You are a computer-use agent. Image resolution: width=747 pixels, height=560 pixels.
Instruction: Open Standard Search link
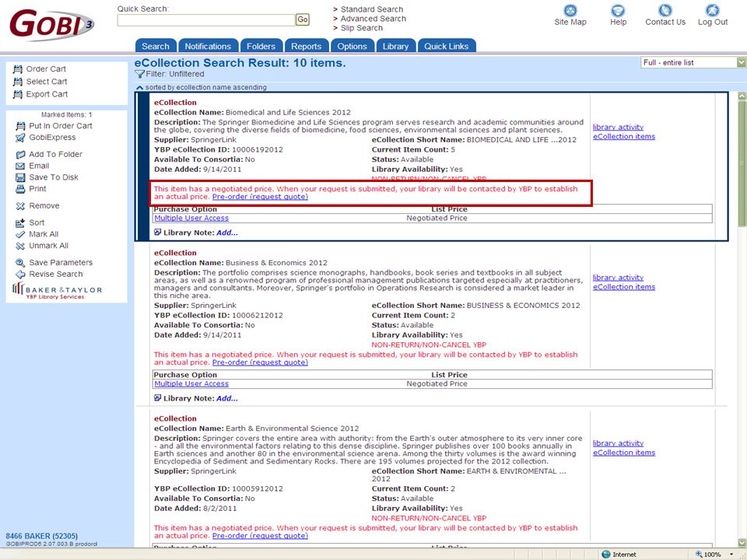tap(372, 9)
